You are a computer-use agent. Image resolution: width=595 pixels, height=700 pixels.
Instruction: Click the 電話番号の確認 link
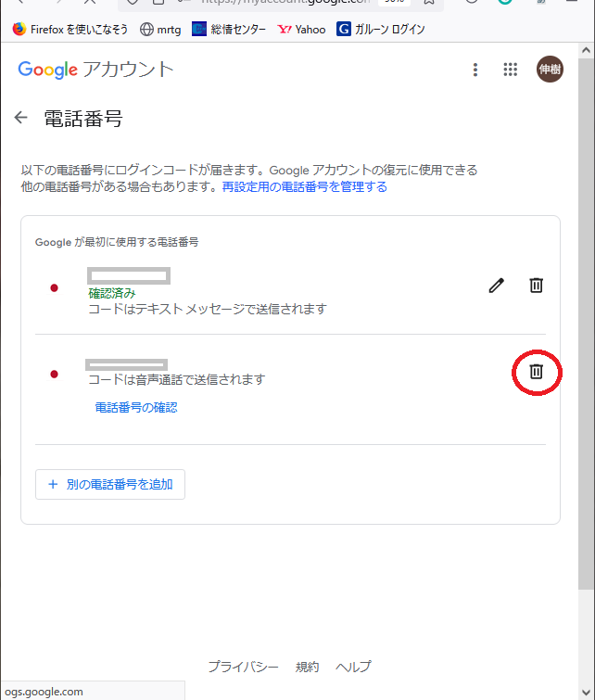point(136,408)
